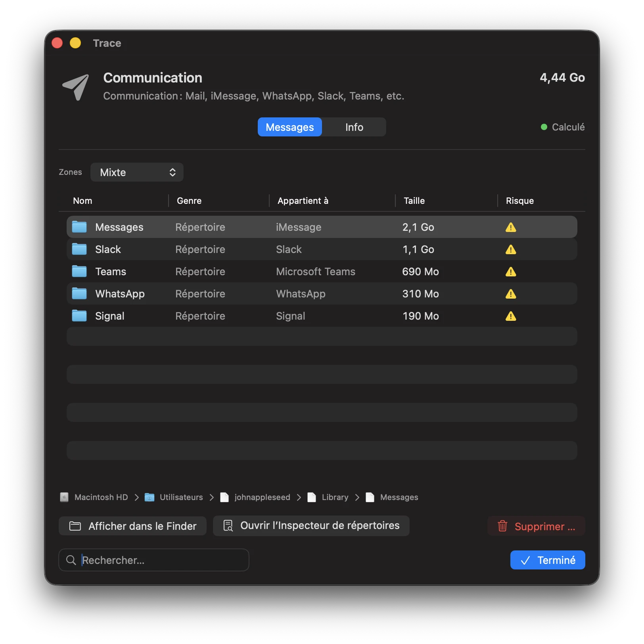Click the WhatsApp folder icon
The image size is (644, 644).
click(79, 294)
